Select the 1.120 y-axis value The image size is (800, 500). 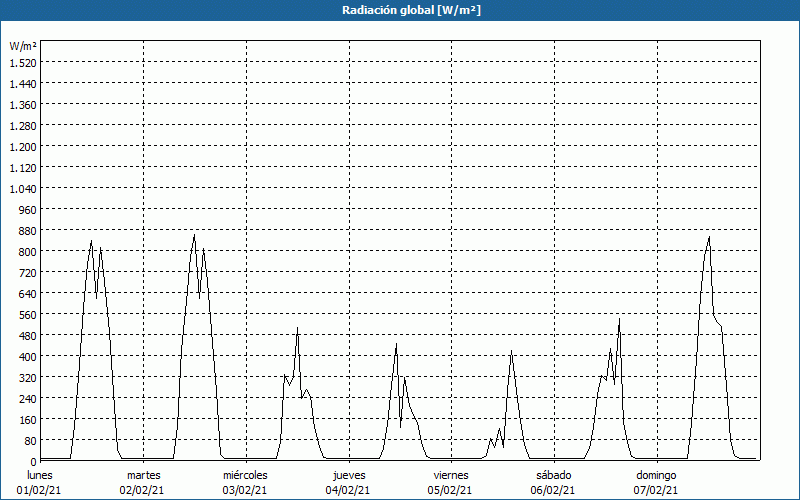pos(23,168)
